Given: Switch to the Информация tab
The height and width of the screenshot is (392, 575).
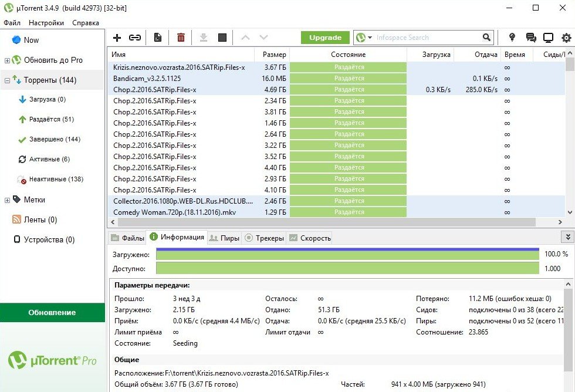Looking at the screenshot, I should 177,237.
